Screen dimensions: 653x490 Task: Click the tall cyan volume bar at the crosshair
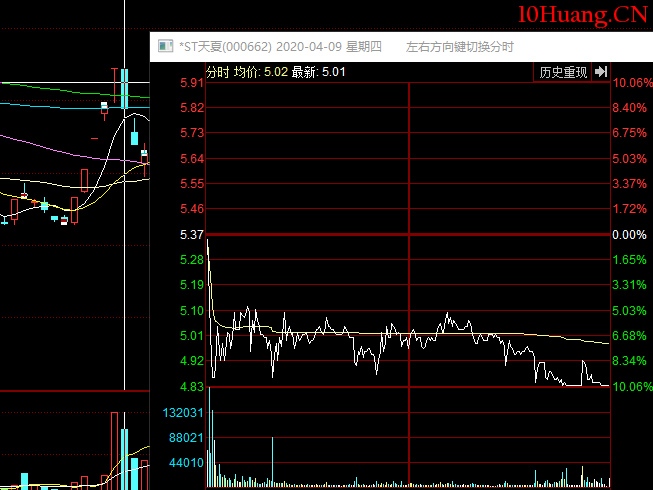[125, 459]
